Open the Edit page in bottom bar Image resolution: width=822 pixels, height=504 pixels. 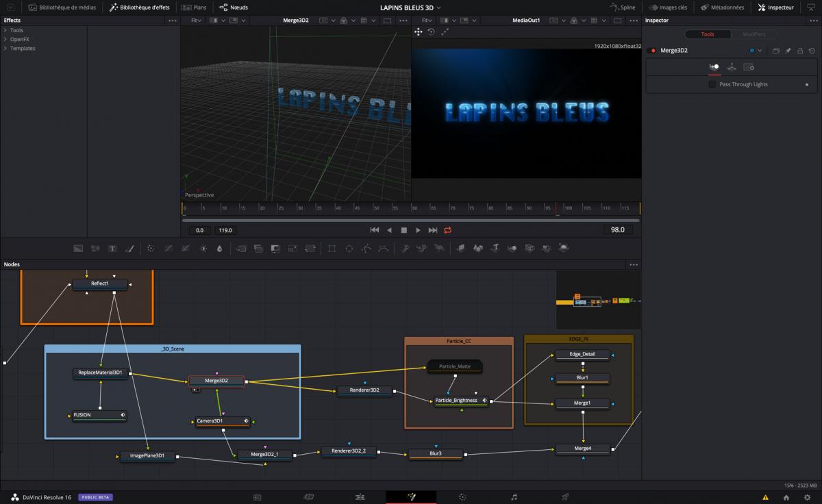[360, 497]
